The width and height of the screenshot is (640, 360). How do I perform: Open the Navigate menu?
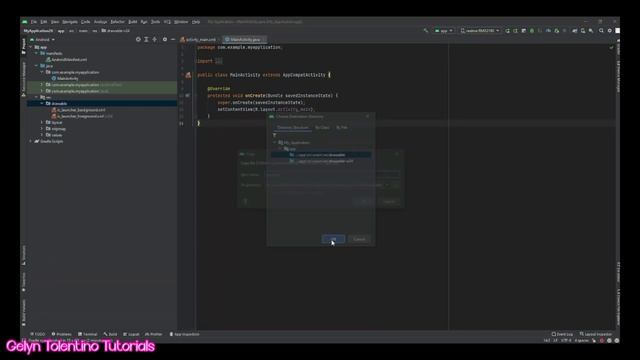point(70,22)
